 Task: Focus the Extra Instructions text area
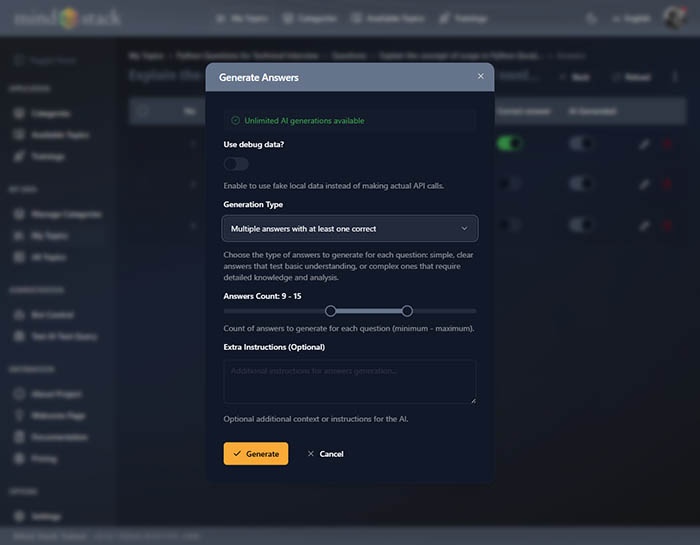(x=350, y=382)
